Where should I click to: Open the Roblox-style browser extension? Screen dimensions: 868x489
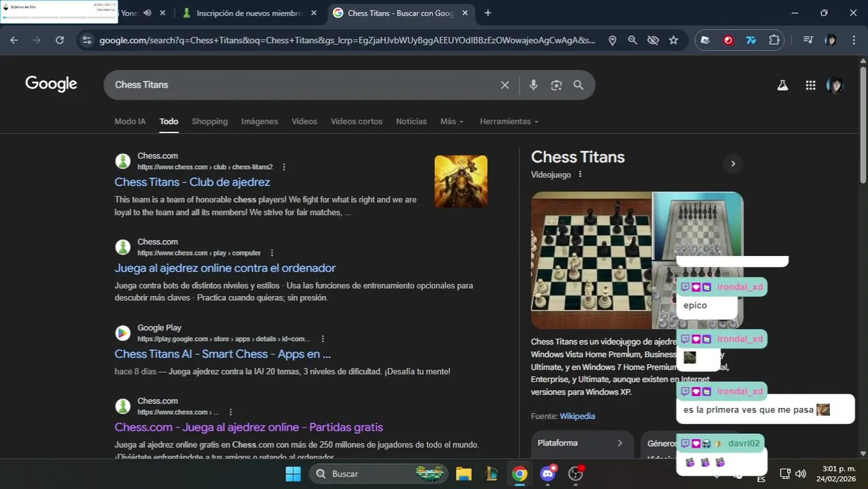(x=705, y=40)
